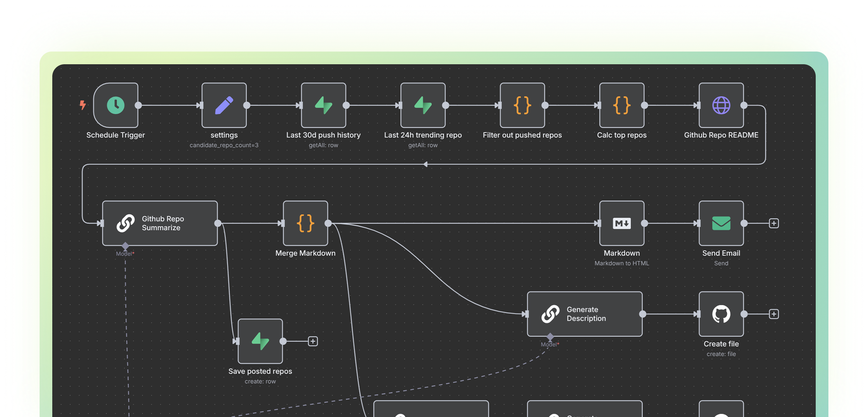Click the Model connector under Generate Description
The width and height of the screenshot is (868, 417).
(x=550, y=337)
